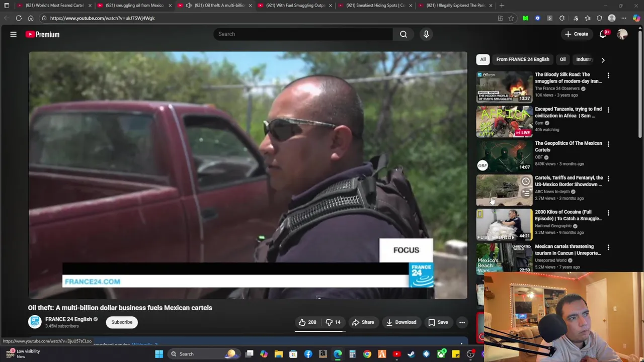This screenshot has width=644, height=362.
Task: Open FRANCE 24 English channel name link
Action: pyautogui.click(x=68, y=319)
